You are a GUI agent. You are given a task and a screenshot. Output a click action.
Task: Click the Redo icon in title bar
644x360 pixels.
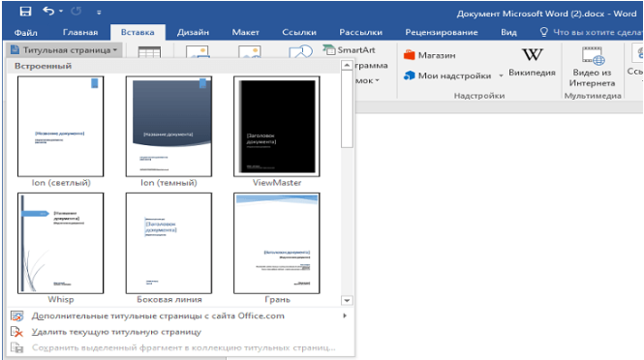[76, 12]
